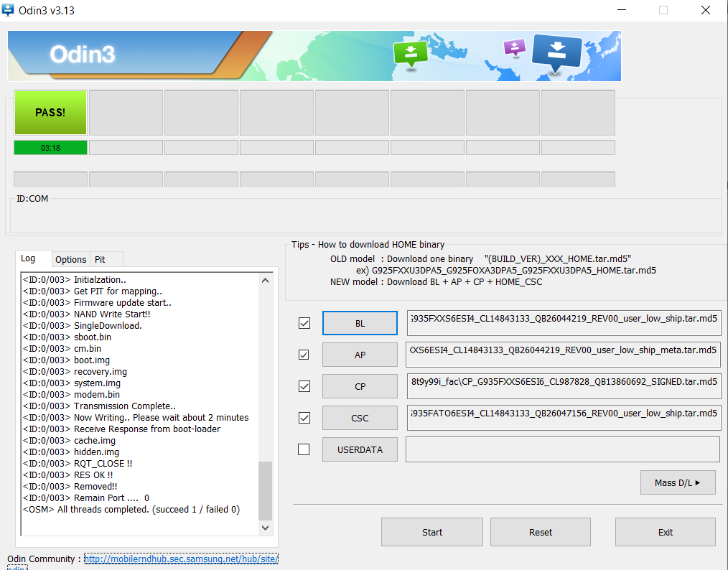Click the empty USERDATA path field

pyautogui.click(x=563, y=449)
